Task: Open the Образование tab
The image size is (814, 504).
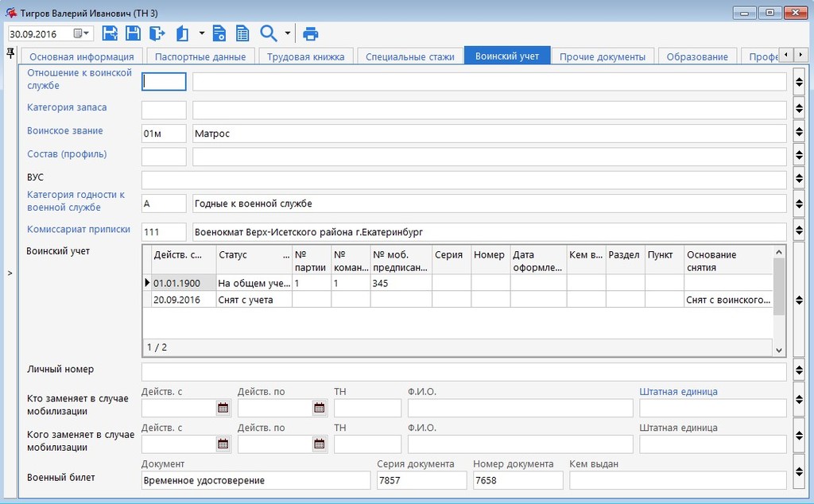Action: click(x=696, y=56)
